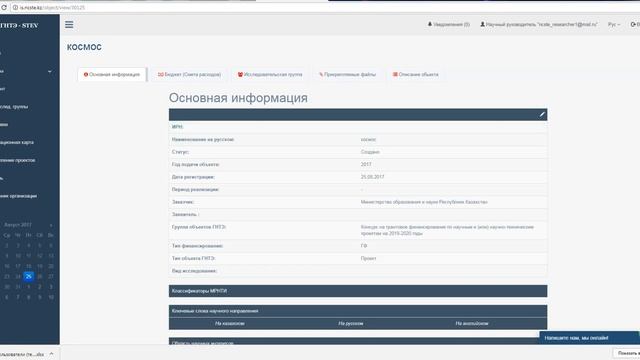Open the sidebar item ending in 'организации'
The width and height of the screenshot is (640, 360).
click(x=18, y=196)
